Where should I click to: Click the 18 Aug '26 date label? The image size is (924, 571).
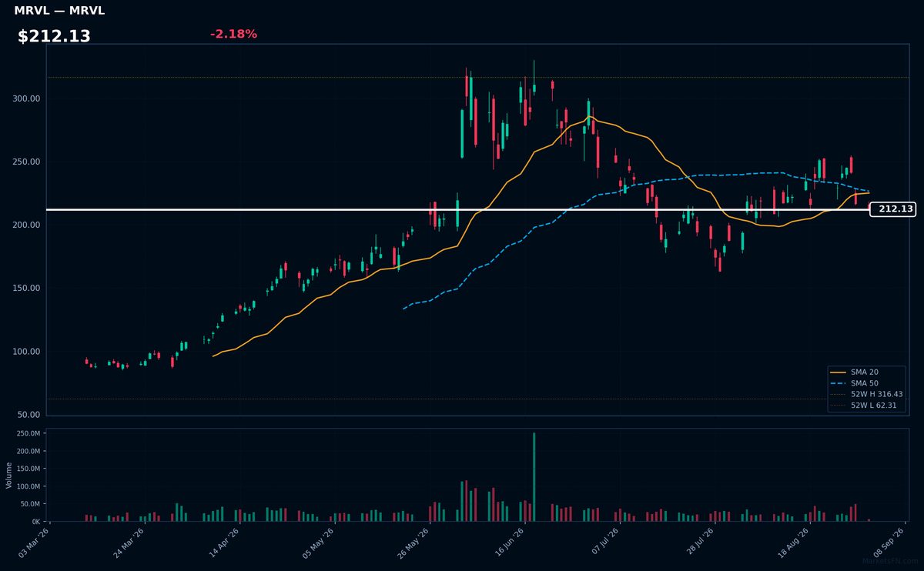click(x=794, y=542)
